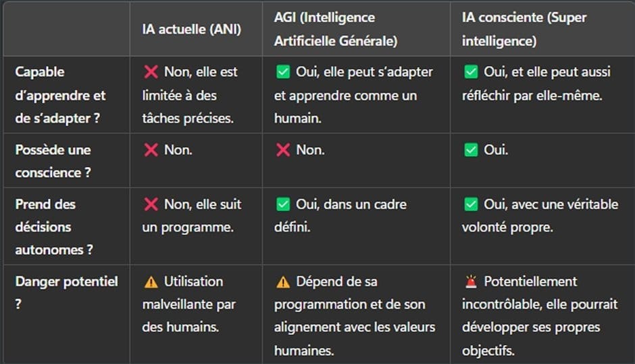This screenshot has height=364, width=635.
Task: Click the text 'incontrôlable, elle pourrait'
Action: (540, 305)
